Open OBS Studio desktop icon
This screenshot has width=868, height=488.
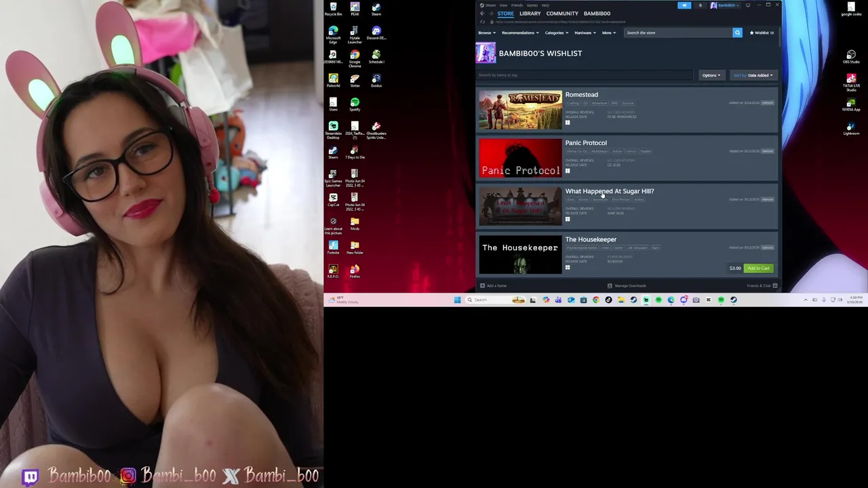[851, 57]
